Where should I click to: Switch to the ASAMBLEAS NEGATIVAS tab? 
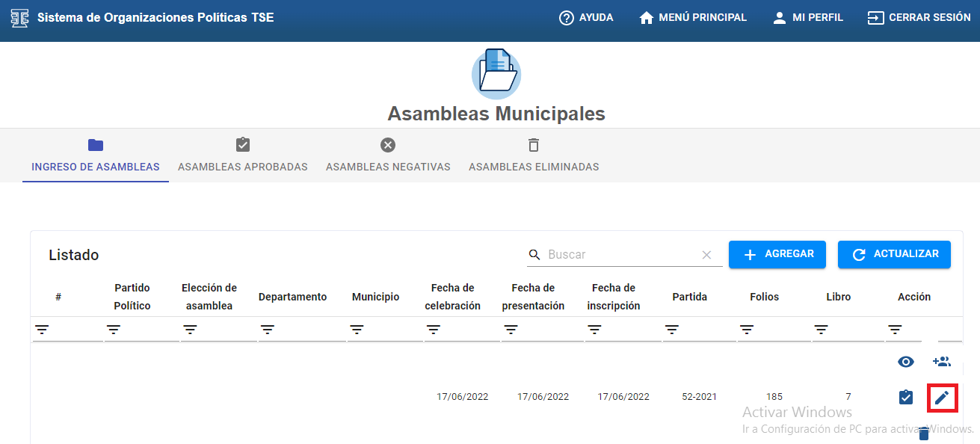point(388,155)
